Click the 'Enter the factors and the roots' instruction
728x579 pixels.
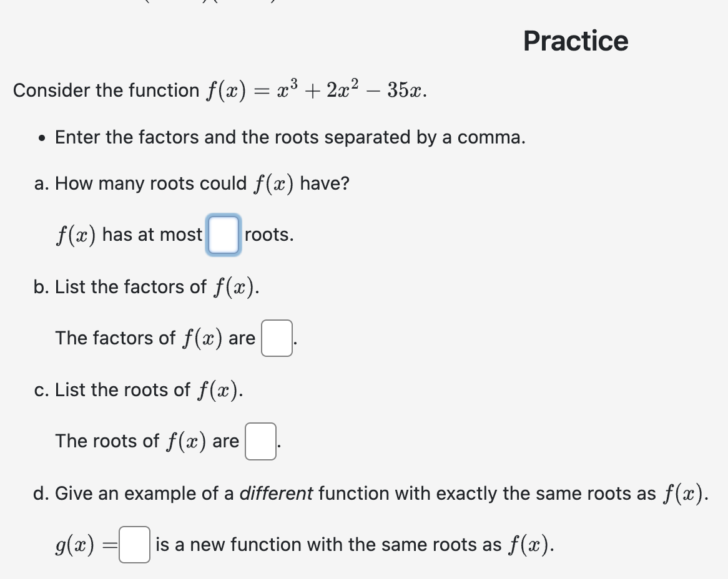tap(290, 137)
